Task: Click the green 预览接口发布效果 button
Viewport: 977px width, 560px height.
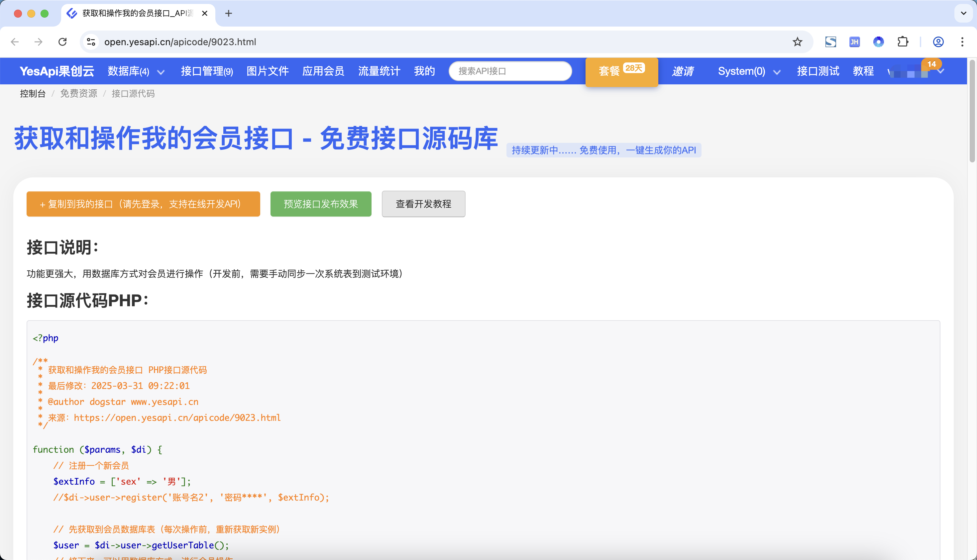Action: [321, 204]
